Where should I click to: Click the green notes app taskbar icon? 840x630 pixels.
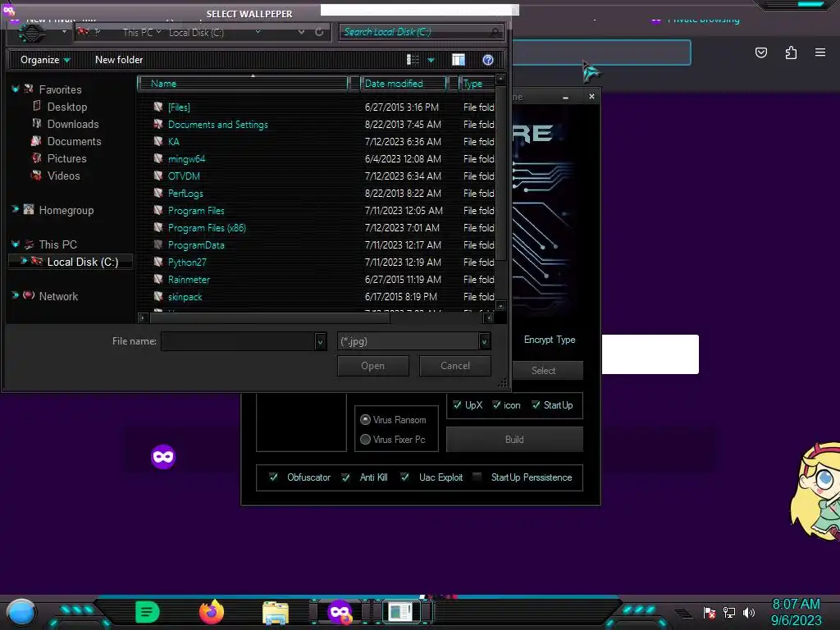tap(148, 612)
